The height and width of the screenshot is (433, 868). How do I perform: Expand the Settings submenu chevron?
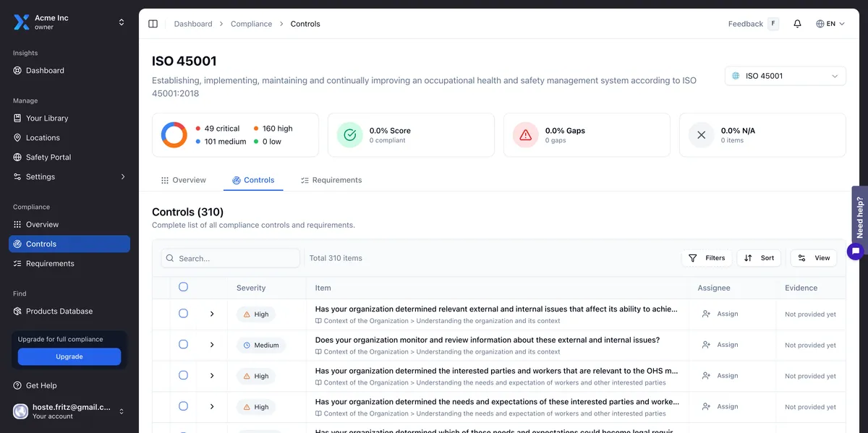tap(123, 177)
